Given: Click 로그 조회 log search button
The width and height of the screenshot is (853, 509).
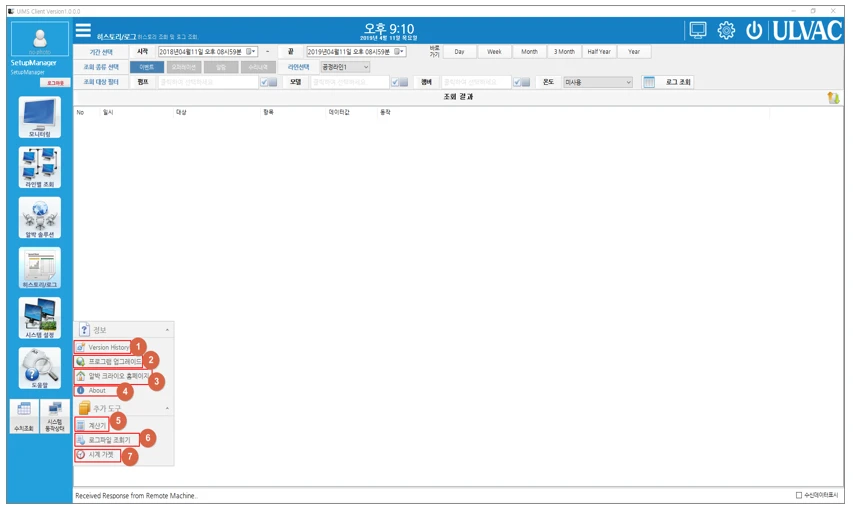Looking at the screenshot, I should pos(667,82).
